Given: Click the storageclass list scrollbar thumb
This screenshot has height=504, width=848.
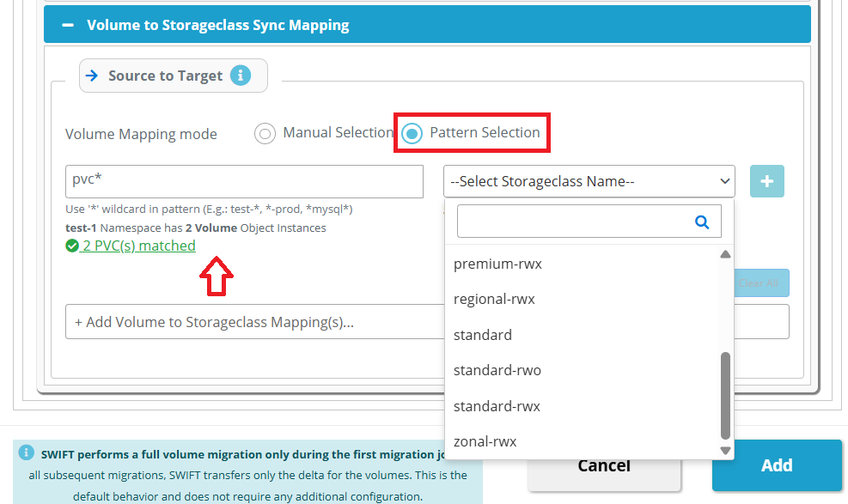Looking at the screenshot, I should 726,396.
